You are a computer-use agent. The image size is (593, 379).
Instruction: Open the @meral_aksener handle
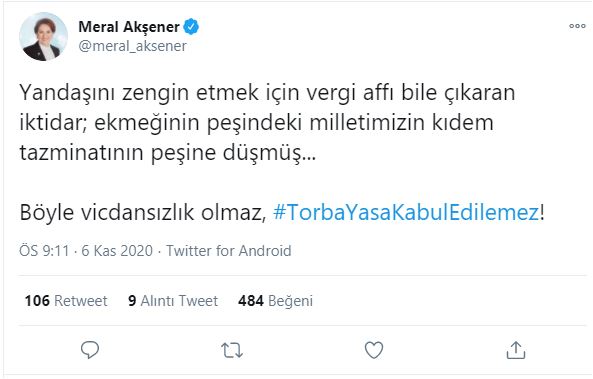pos(132,46)
